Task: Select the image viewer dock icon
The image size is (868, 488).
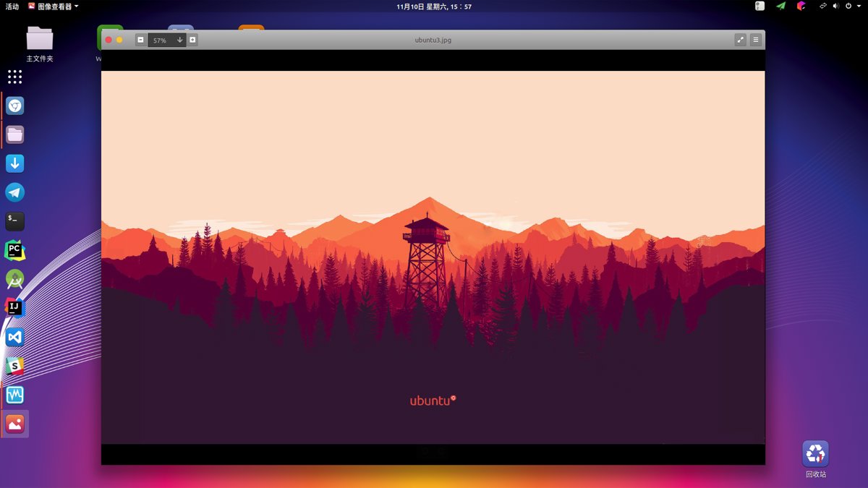Action: [x=15, y=424]
